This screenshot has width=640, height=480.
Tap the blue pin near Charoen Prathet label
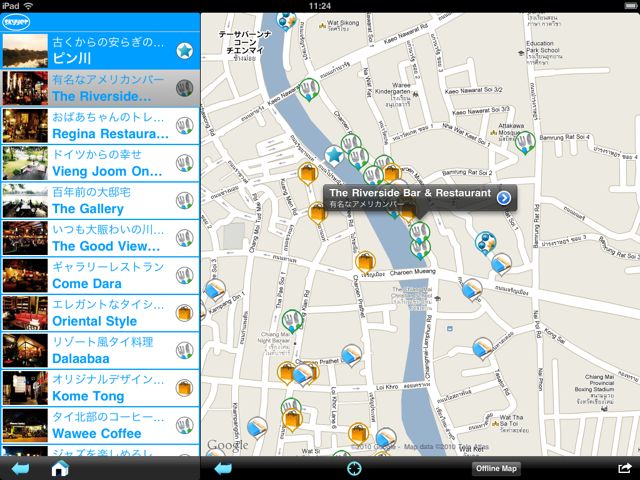pyautogui.click(x=351, y=355)
